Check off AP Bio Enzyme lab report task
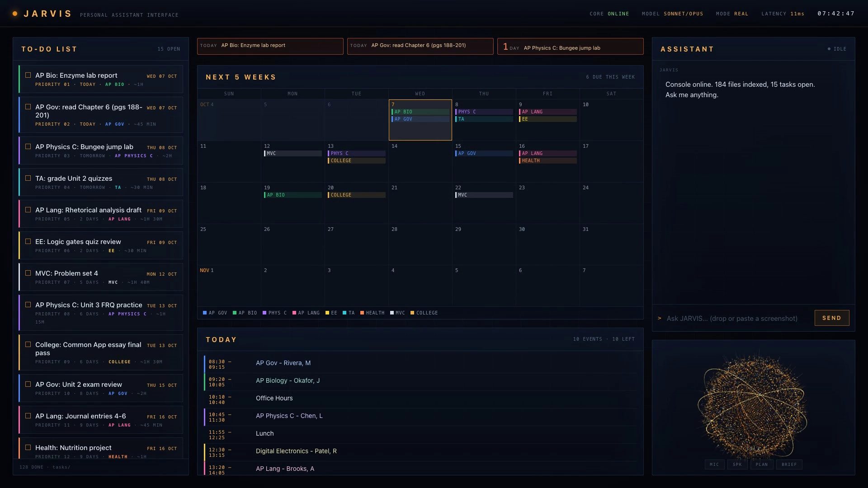Screen dimensions: 868x488 tap(28, 75)
